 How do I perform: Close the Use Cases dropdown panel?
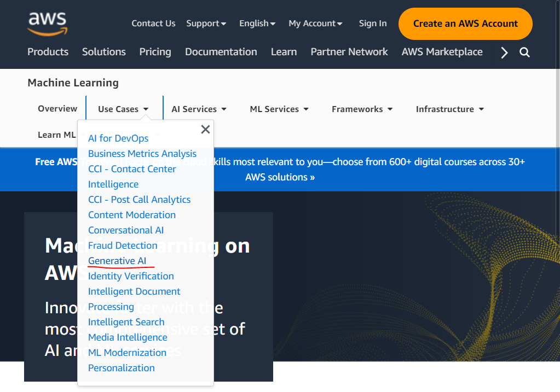tap(205, 129)
